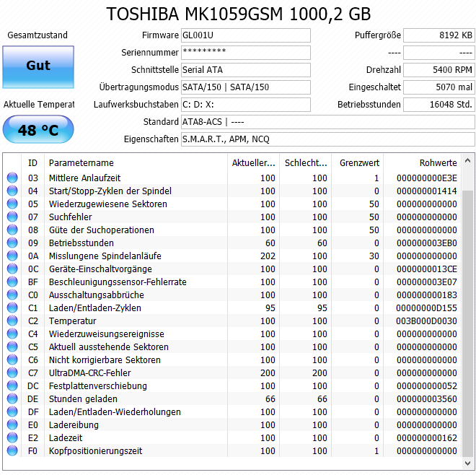Click the status icon for Nicht korrigierbare Sektoren
Image resolution: width=476 pixels, height=475 pixels.
click(12, 359)
